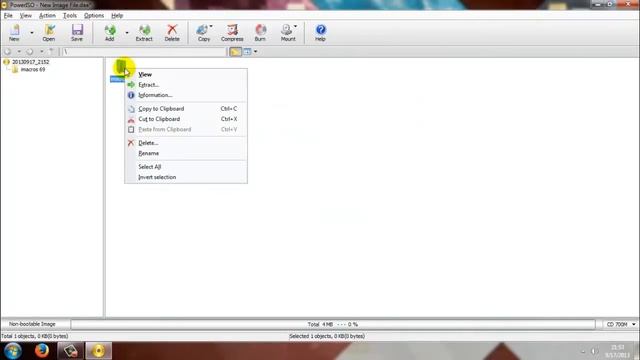The image size is (640, 360).
Task: Click the taskbar clock
Action: point(618,351)
